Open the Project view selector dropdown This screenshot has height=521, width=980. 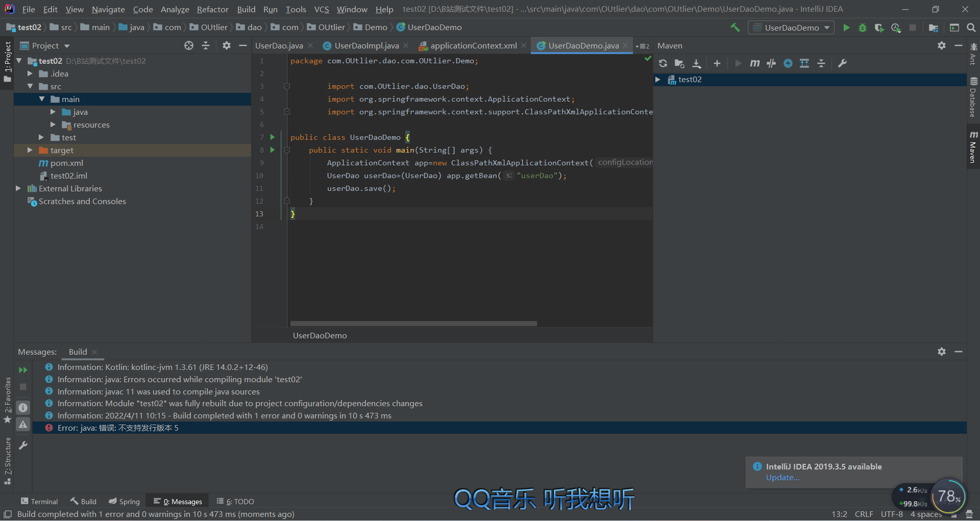[x=45, y=45]
